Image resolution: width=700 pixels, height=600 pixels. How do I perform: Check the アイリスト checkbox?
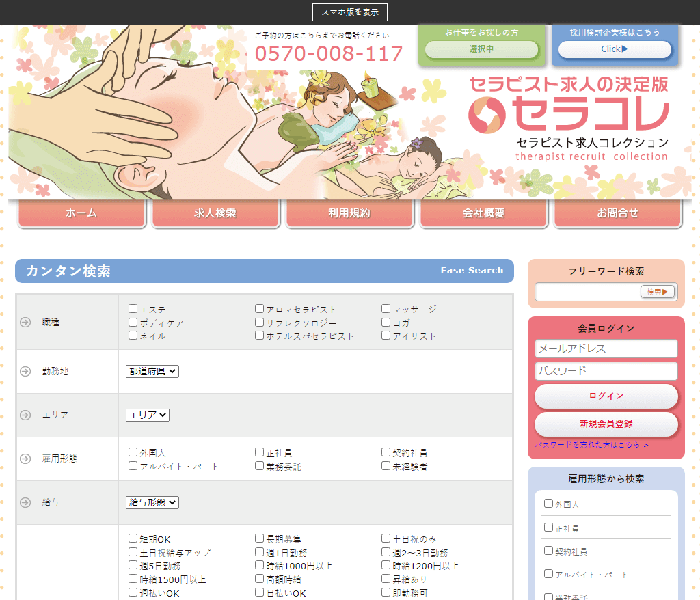386,335
